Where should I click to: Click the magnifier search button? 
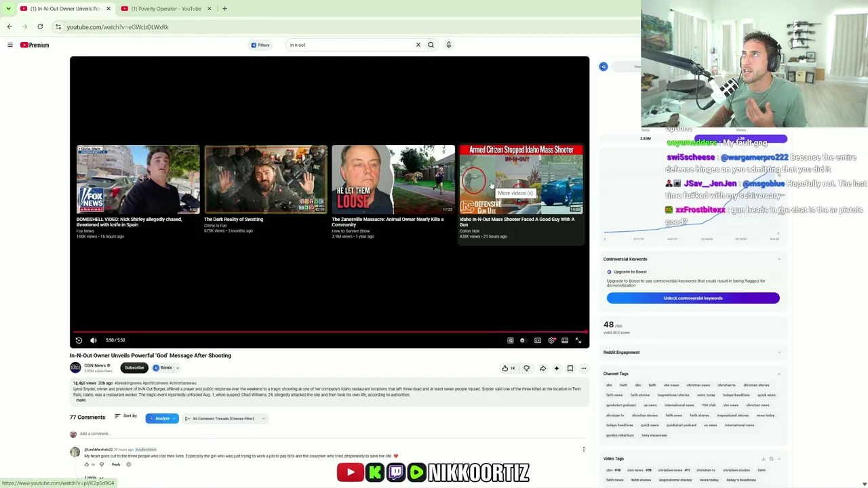pos(431,45)
